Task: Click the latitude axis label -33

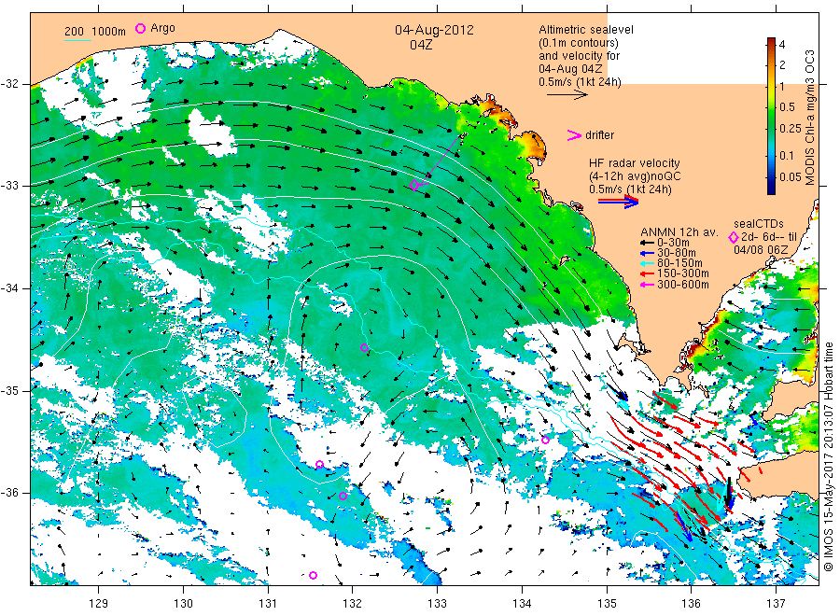Action: pos(9,186)
